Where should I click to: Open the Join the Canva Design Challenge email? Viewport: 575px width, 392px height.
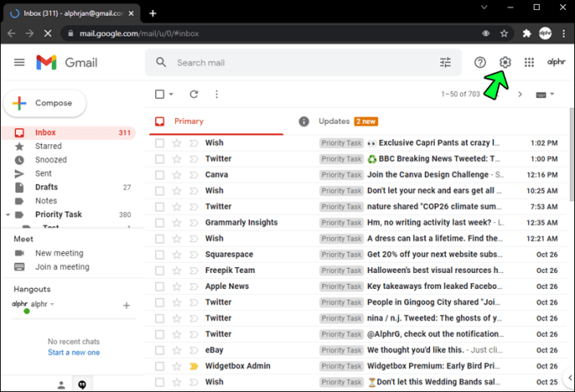click(x=428, y=175)
